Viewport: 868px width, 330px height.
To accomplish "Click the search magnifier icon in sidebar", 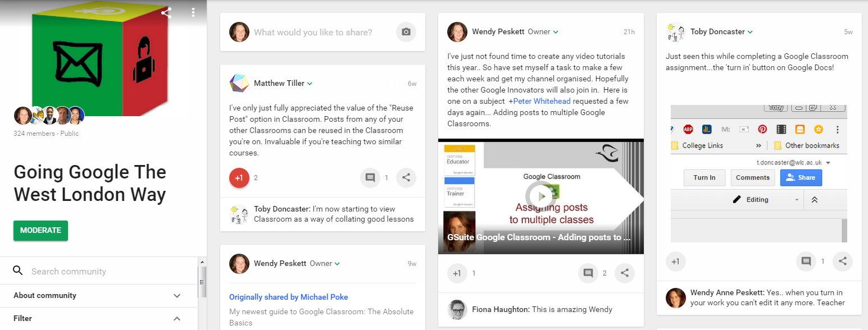I will (18, 271).
